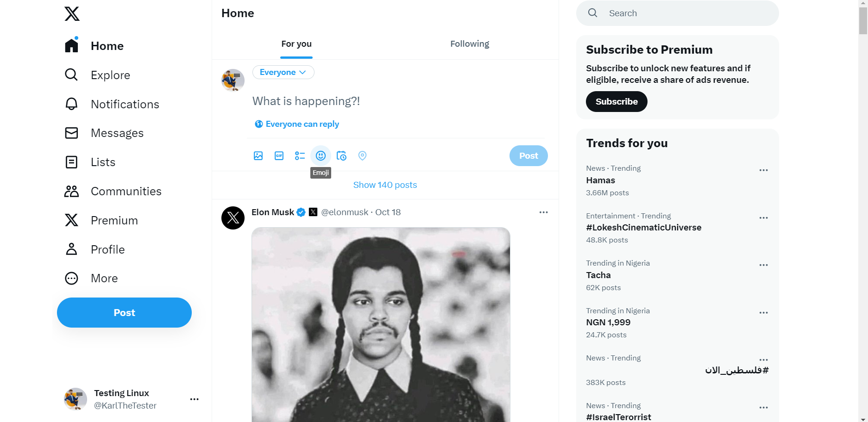
Task: Open the Notifications bell icon
Action: [x=71, y=104]
